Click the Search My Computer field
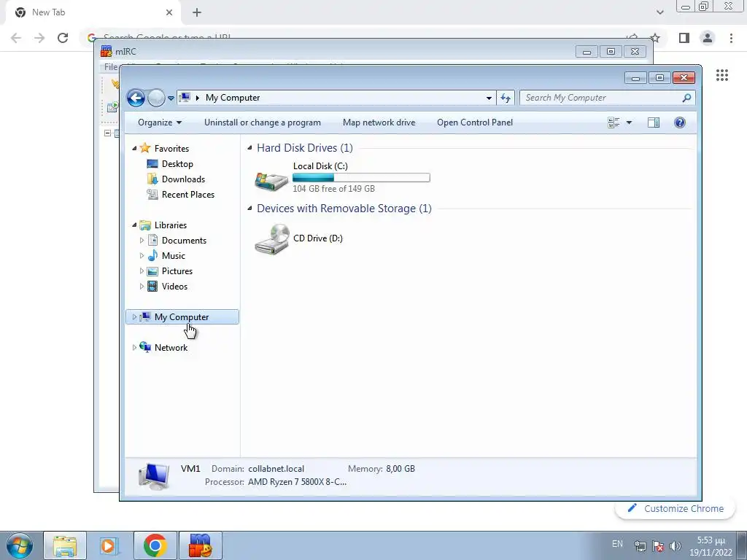The height and width of the screenshot is (560, 747). click(607, 98)
